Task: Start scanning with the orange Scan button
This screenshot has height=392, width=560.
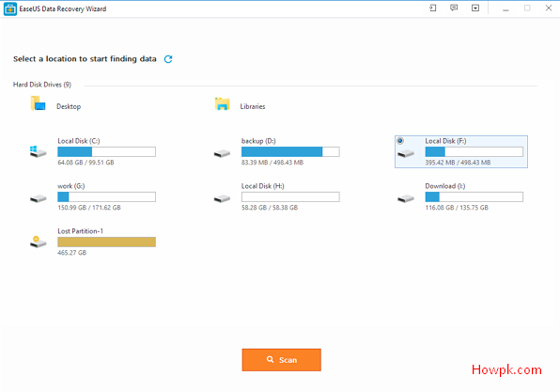Action: pyautogui.click(x=282, y=360)
